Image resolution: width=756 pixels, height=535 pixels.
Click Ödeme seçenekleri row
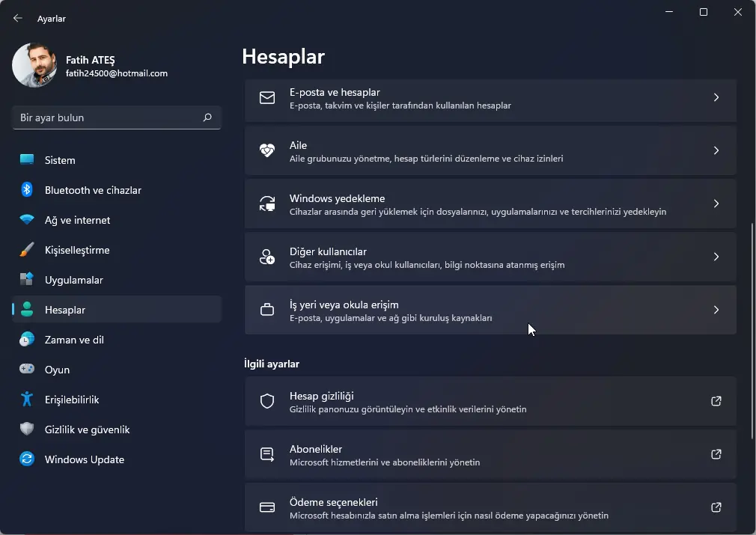click(490, 507)
